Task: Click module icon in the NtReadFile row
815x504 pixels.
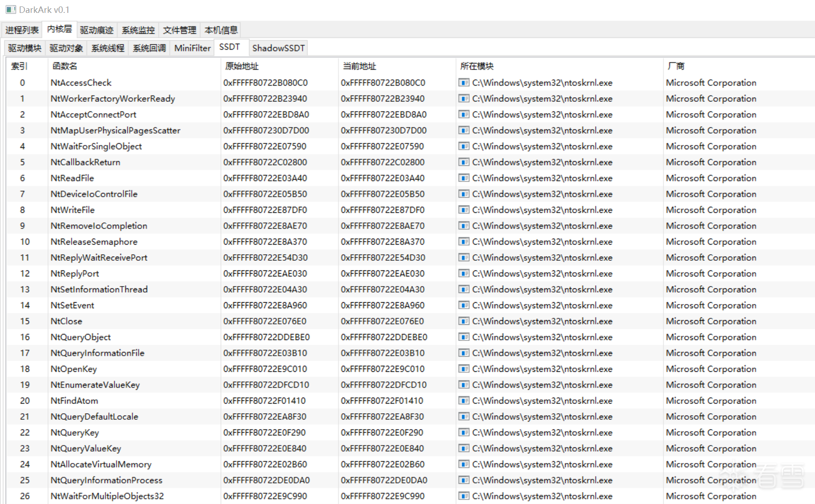Action: [x=464, y=178]
